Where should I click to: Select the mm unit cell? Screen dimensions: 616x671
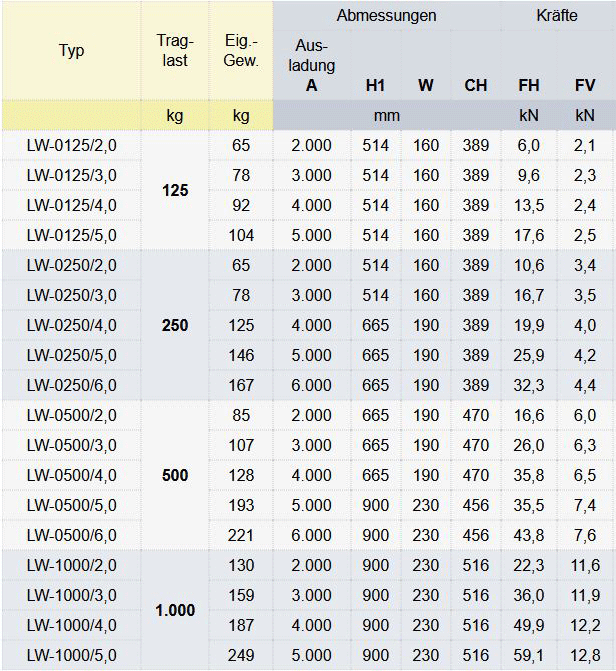(386, 115)
